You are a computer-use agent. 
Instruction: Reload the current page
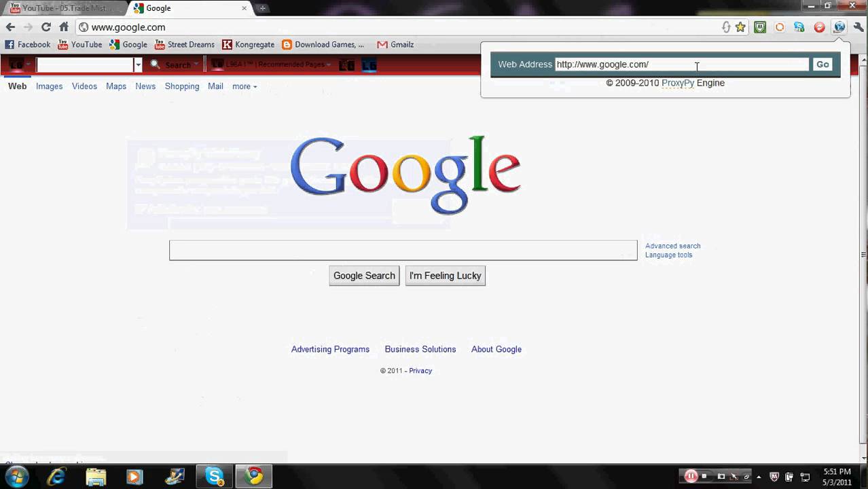[x=46, y=27]
